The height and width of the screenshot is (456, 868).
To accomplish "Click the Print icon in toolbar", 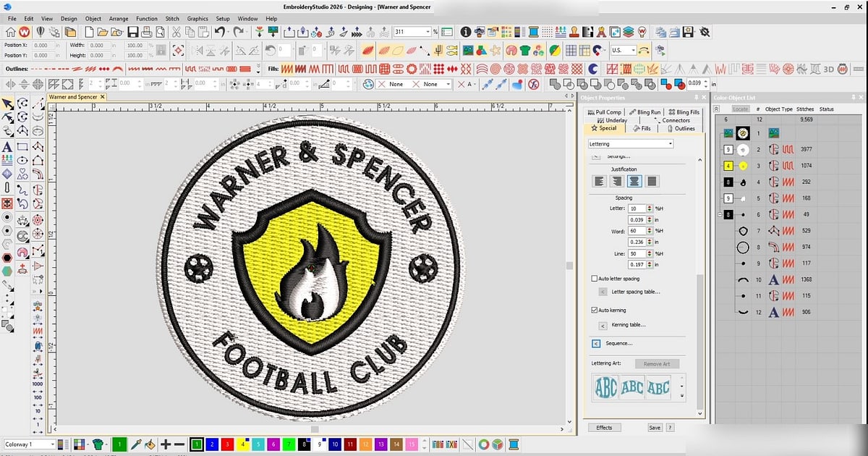I will (x=147, y=32).
